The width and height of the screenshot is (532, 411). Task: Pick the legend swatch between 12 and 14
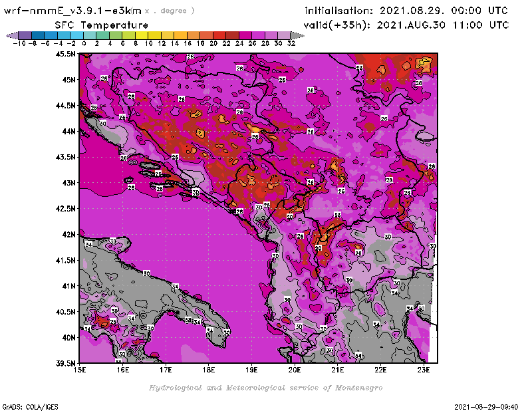(x=168, y=35)
